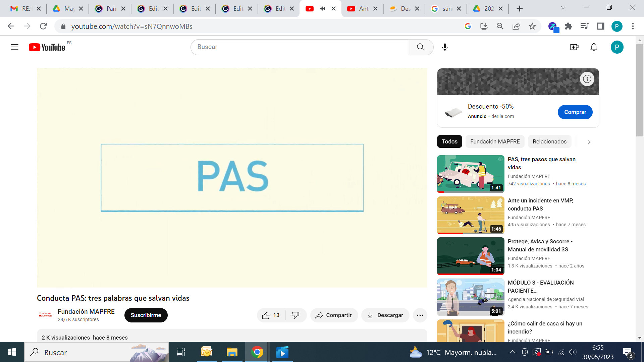Click the page vertical scrollbar
Viewport: 644px width, 362px height.
(x=640, y=90)
